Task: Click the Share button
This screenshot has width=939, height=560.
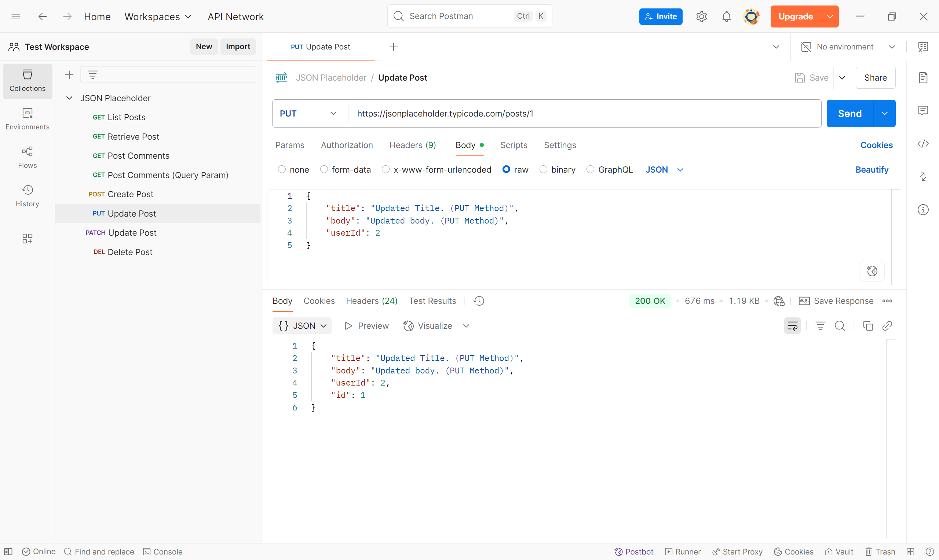Action: point(875,78)
